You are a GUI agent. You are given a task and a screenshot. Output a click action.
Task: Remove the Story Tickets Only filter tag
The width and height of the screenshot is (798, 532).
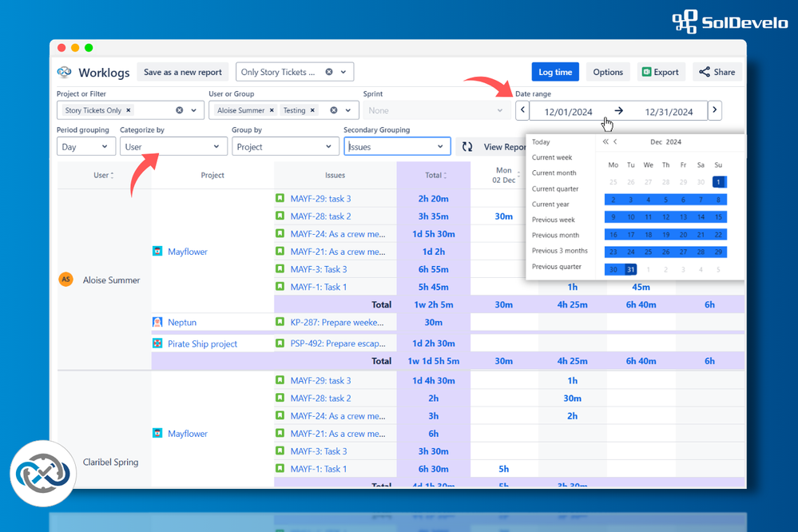pos(129,110)
